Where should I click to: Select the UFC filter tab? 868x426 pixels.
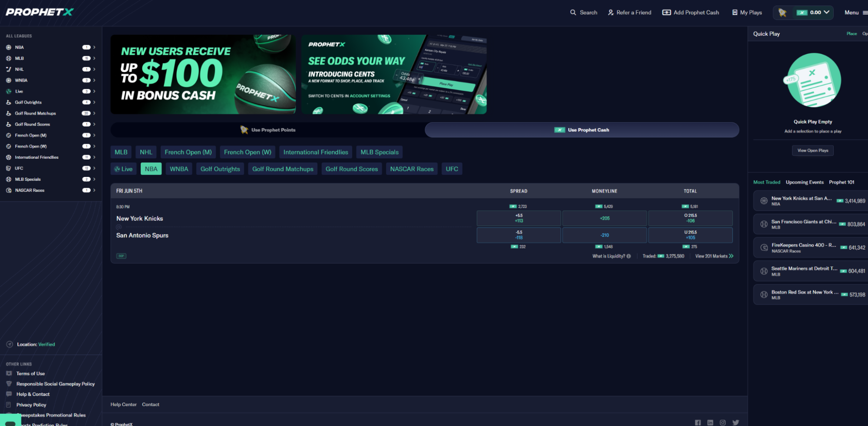click(452, 169)
